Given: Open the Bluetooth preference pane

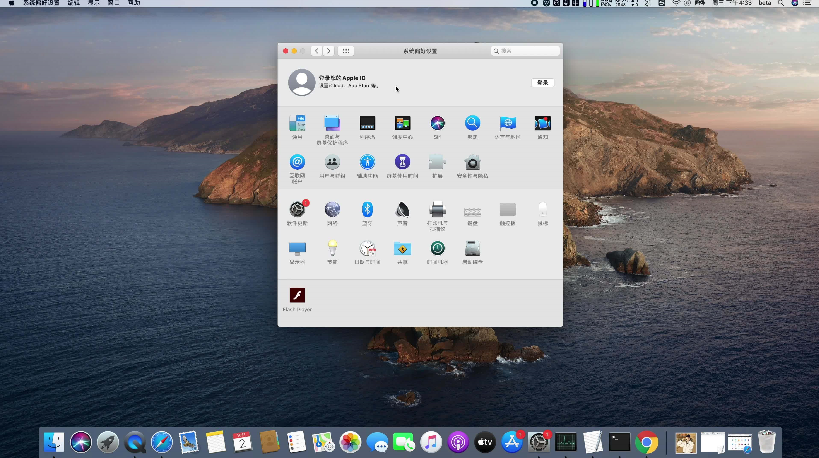Looking at the screenshot, I should [367, 210].
